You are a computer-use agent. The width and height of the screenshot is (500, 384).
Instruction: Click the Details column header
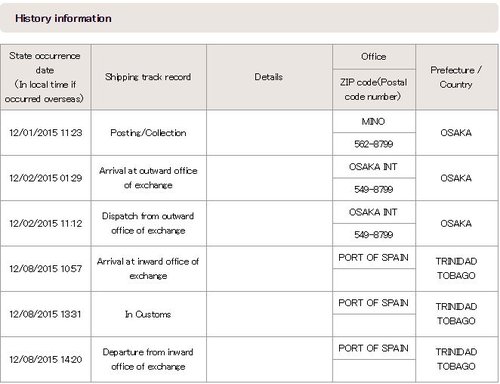click(x=269, y=77)
